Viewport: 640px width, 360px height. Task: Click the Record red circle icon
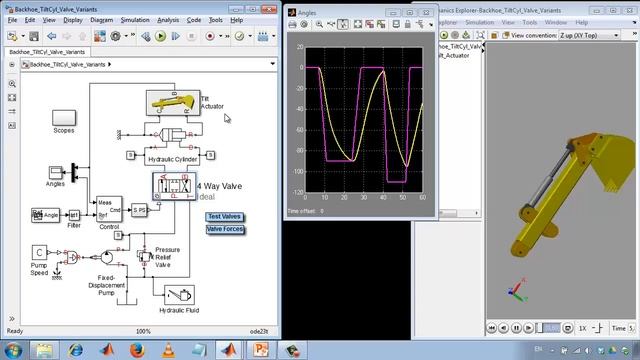click(x=210, y=36)
